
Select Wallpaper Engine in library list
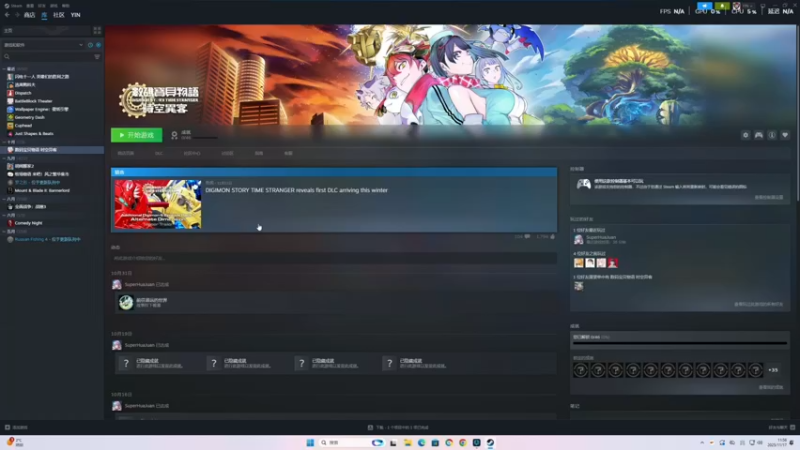click(41, 109)
